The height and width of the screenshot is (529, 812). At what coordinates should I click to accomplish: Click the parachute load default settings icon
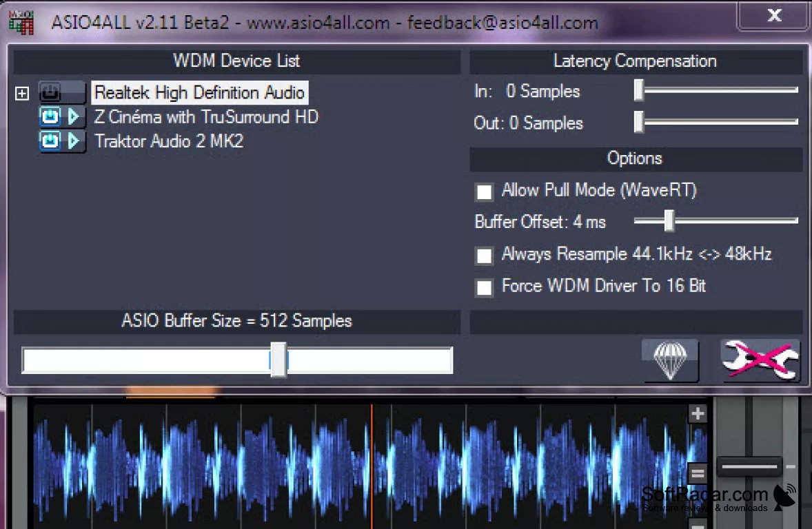[670, 360]
